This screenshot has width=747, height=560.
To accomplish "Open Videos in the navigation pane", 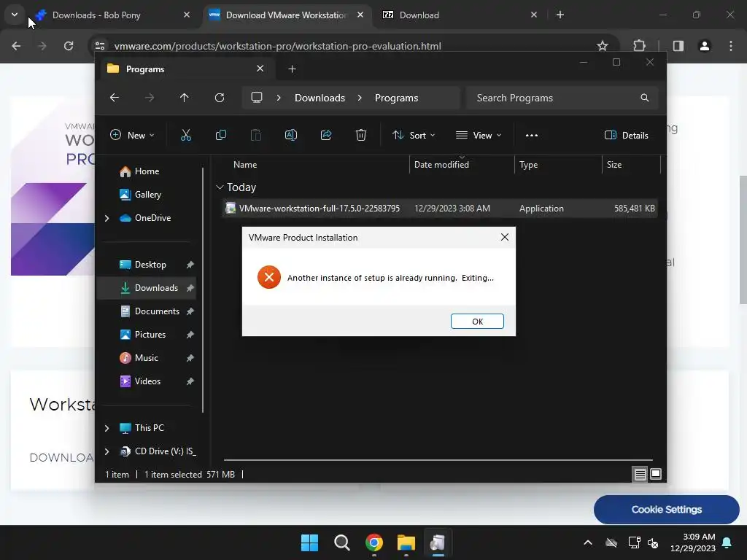I will point(146,381).
